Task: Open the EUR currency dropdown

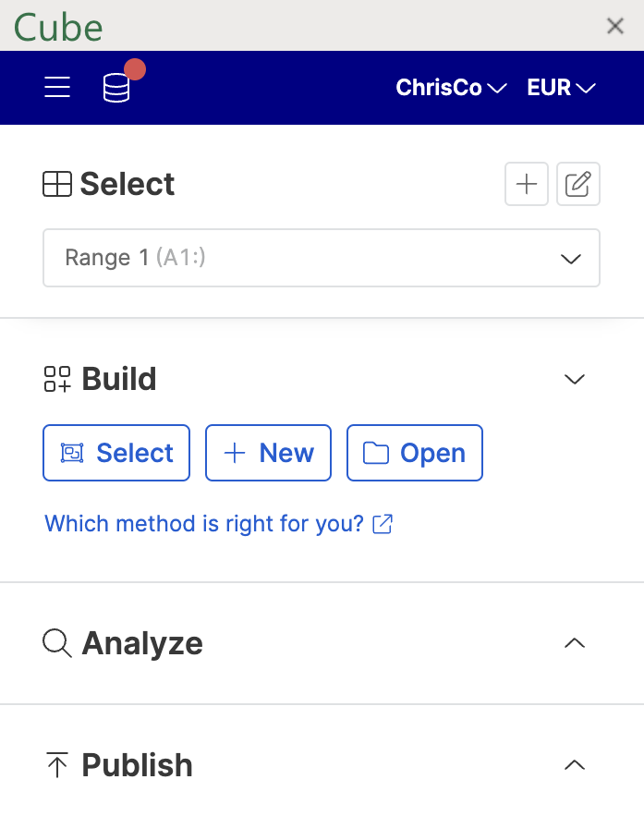Action: coord(561,88)
